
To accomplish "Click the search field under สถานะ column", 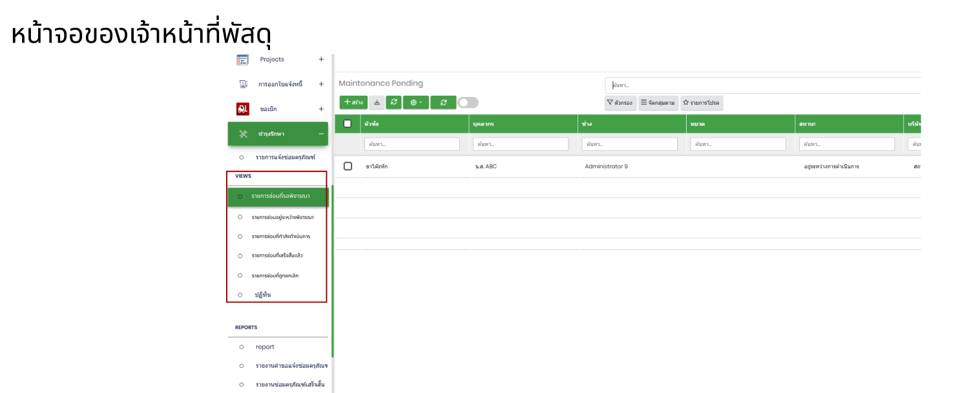I will coord(846,144).
